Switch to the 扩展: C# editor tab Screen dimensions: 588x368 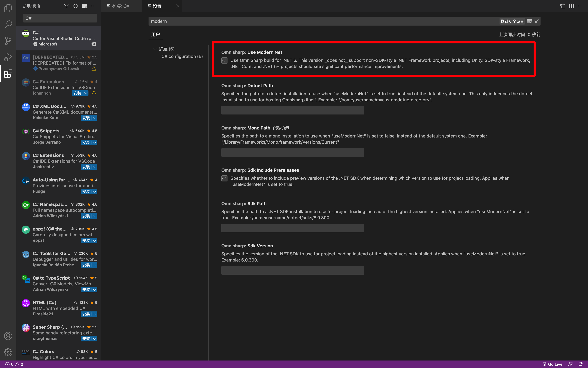(121, 6)
